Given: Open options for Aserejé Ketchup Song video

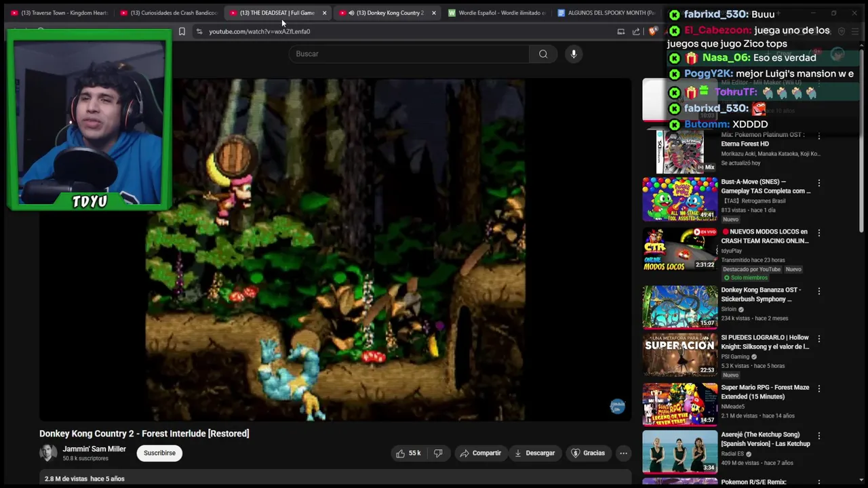Looking at the screenshot, I should 818,436.
